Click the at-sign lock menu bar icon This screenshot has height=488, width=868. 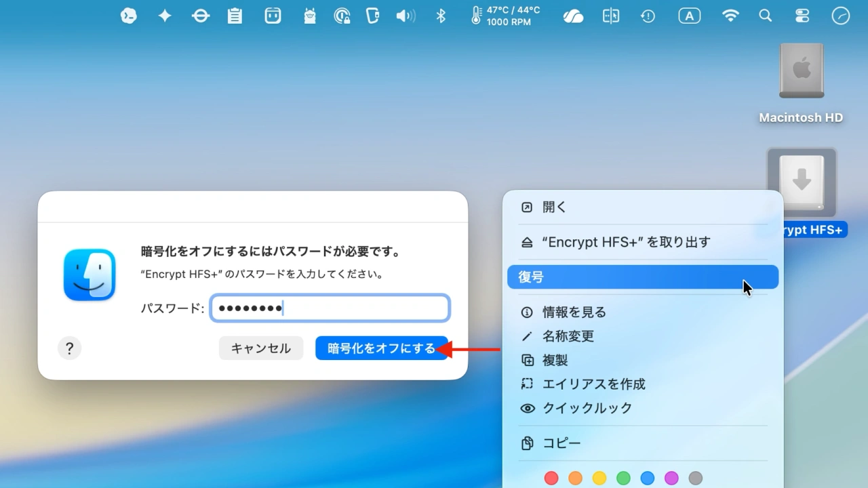pos(342,16)
